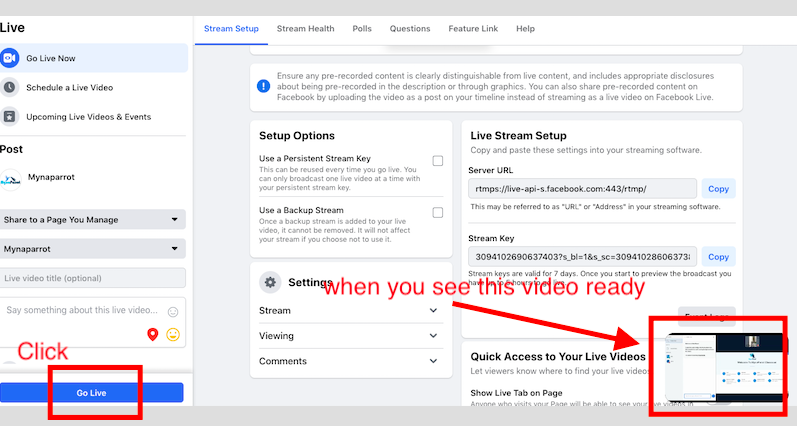Click the Setup Options heading
The image size is (797, 426).
coord(297,136)
